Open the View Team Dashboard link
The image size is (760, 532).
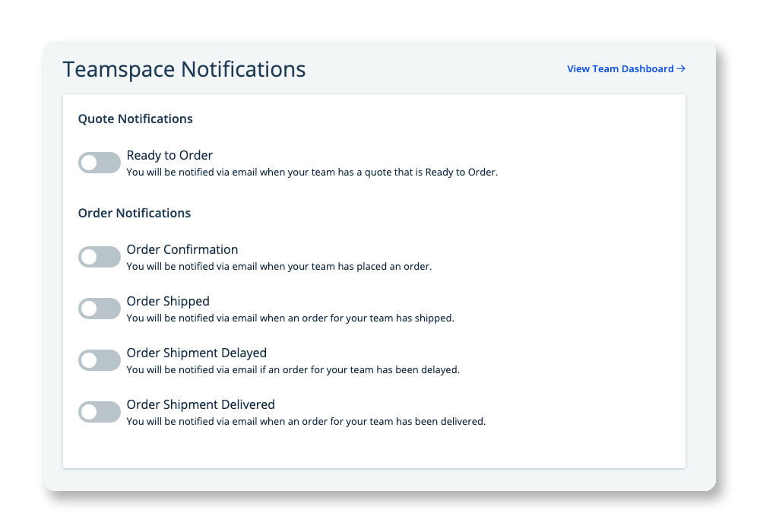point(620,68)
